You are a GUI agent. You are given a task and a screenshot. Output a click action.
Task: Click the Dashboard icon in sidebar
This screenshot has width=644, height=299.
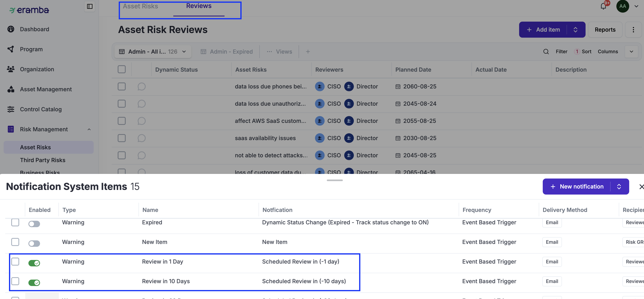(x=11, y=29)
